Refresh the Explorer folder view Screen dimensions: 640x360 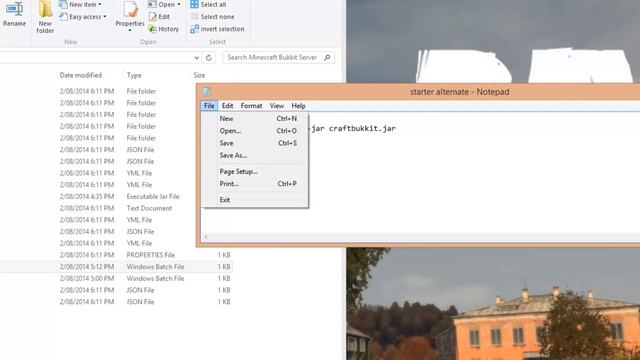[x=209, y=58]
